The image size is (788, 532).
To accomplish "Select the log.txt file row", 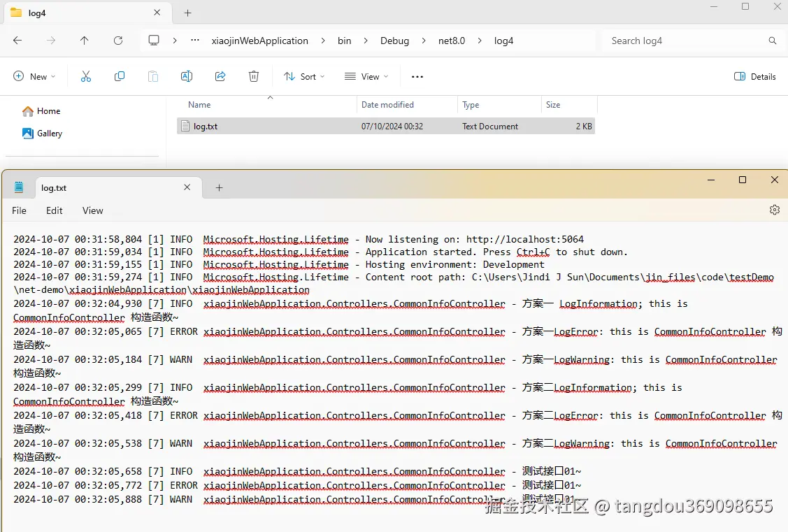I will 386,126.
